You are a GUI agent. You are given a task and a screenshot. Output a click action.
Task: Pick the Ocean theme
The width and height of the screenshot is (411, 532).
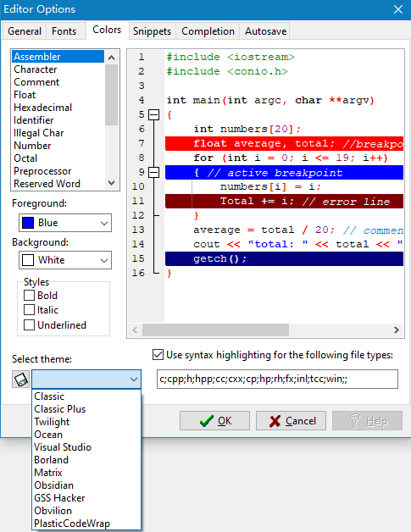86,435
